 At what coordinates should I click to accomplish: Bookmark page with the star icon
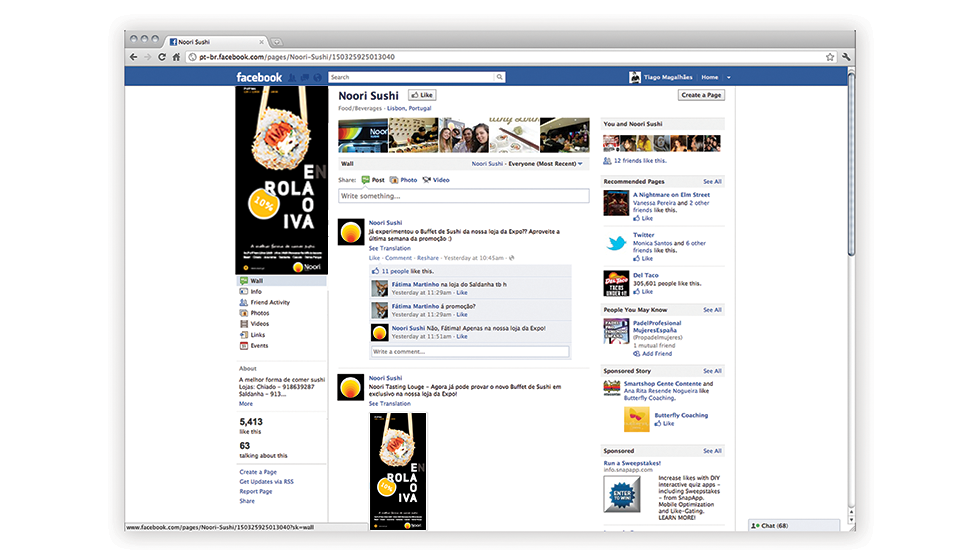[x=830, y=57]
